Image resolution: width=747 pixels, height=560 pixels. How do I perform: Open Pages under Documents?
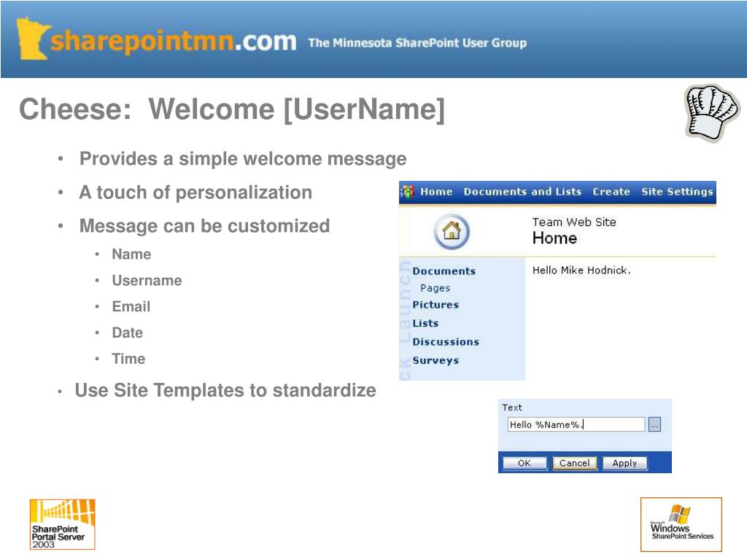coord(435,288)
